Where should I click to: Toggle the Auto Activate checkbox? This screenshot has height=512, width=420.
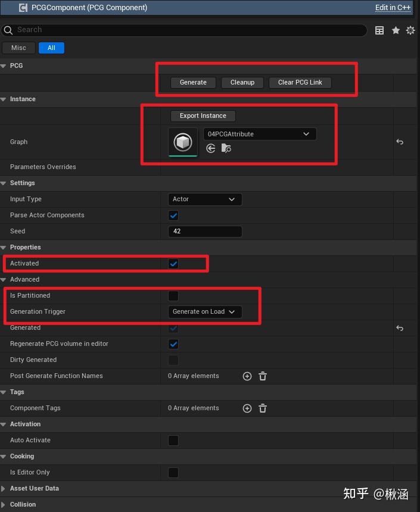click(173, 441)
